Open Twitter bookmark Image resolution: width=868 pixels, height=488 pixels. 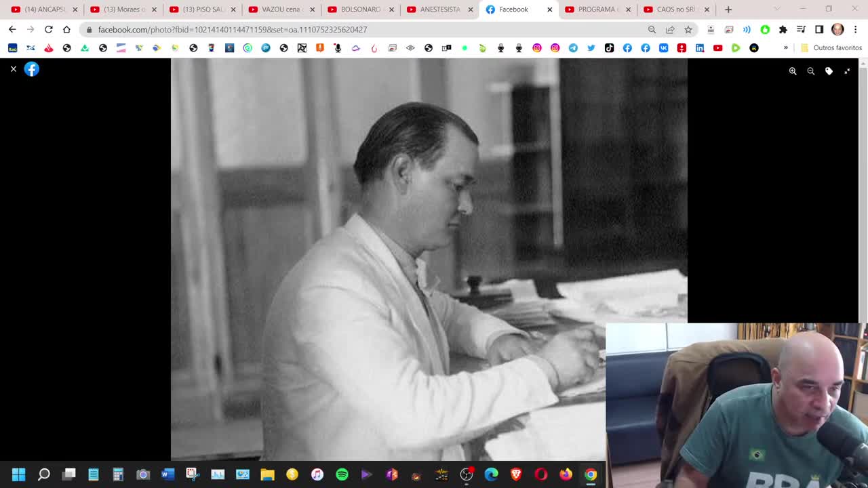(x=591, y=48)
